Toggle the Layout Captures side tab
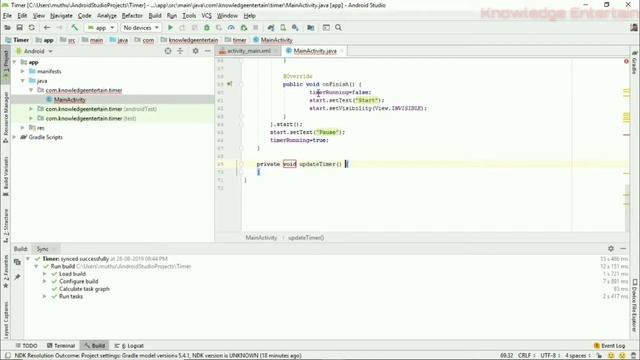This screenshot has height=360, width=640. pyautogui.click(x=6, y=320)
